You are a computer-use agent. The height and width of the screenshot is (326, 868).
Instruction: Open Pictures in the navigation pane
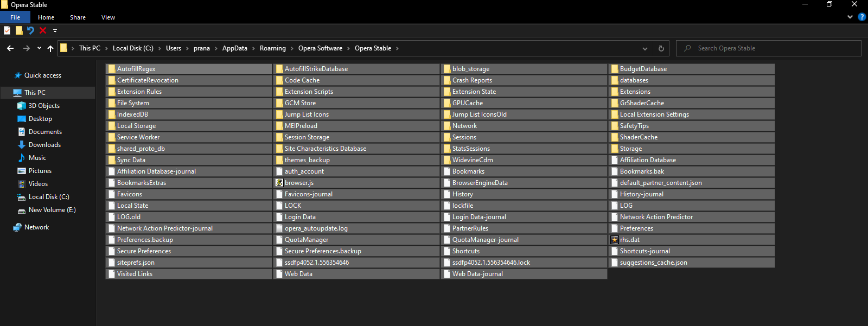click(40, 171)
